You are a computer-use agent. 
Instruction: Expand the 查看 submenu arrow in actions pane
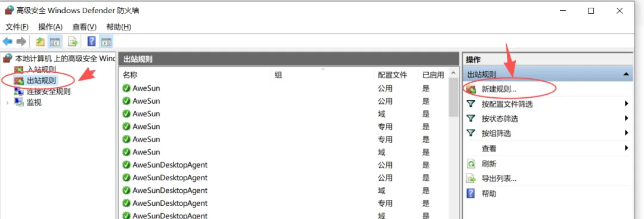pyautogui.click(x=627, y=148)
